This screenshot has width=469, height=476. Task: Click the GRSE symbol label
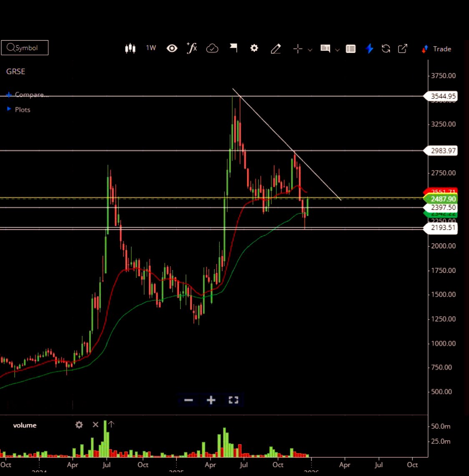(x=15, y=71)
